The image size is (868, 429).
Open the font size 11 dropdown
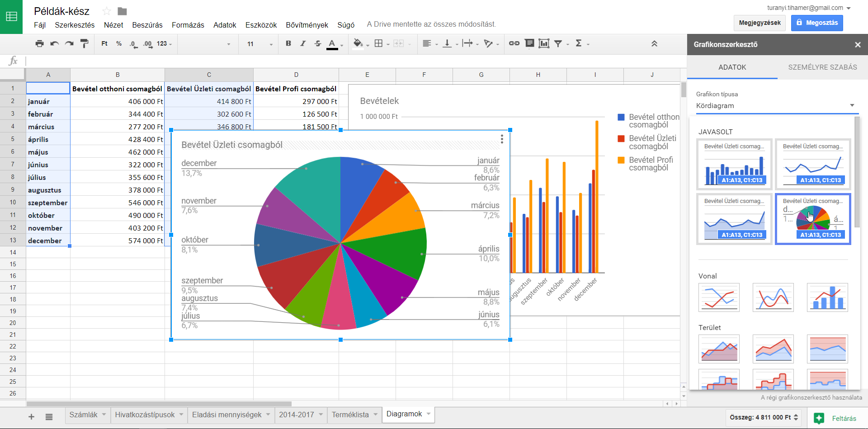(259, 44)
